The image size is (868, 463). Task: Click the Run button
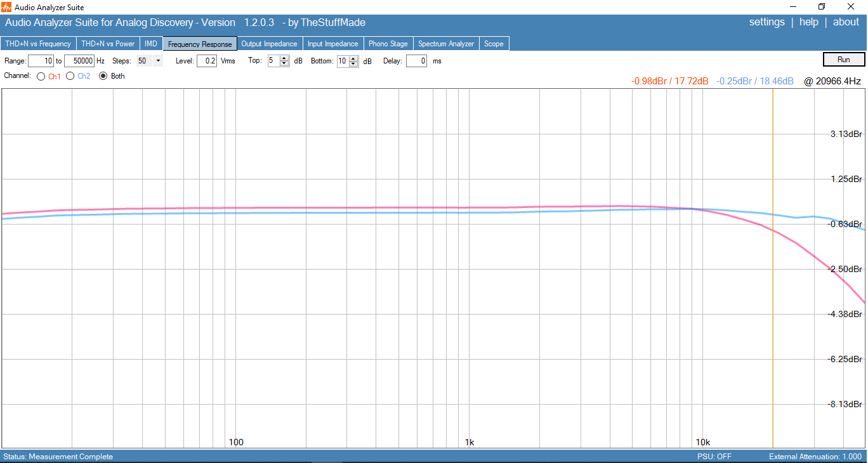coord(844,60)
